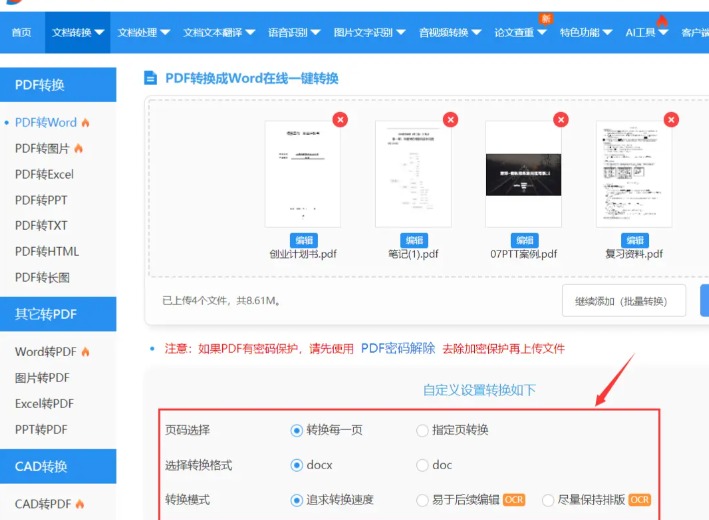709x520 pixels.
Task: Open PDF转长图 in the sidebar
Action: point(42,277)
